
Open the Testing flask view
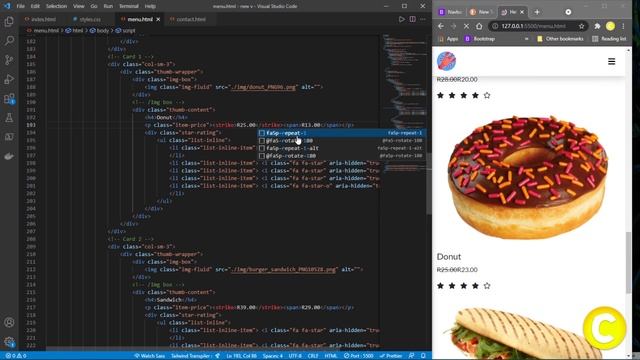tap(9, 118)
